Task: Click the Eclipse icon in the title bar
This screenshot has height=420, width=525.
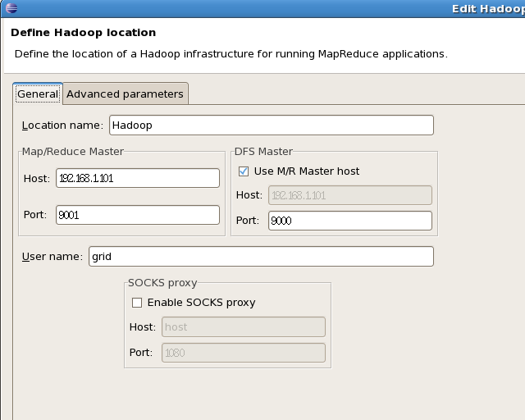Action: [11, 7]
